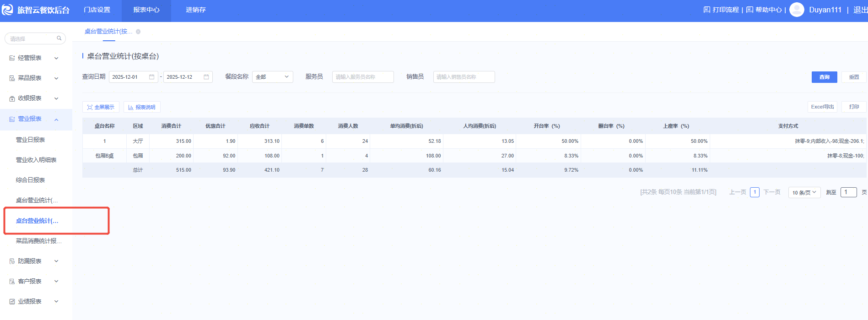
Task: Click the 315.00 consumption cell
Action: (x=183, y=141)
